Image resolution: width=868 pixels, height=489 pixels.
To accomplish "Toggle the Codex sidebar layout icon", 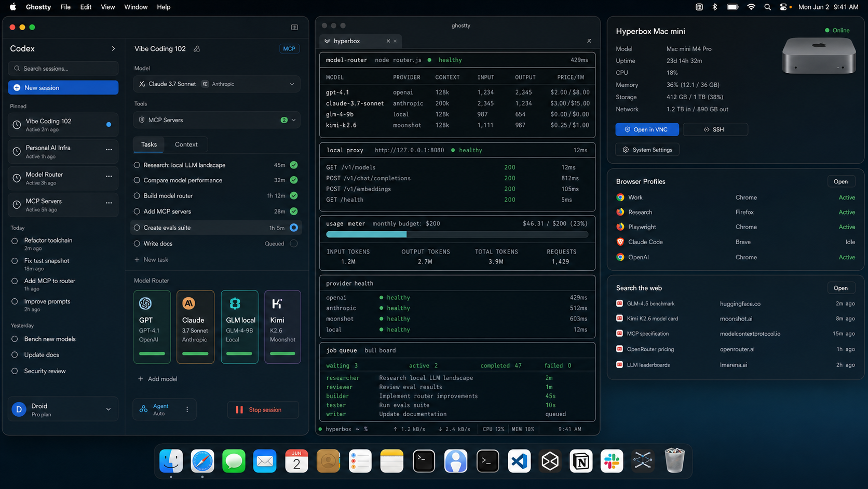I will click(294, 27).
